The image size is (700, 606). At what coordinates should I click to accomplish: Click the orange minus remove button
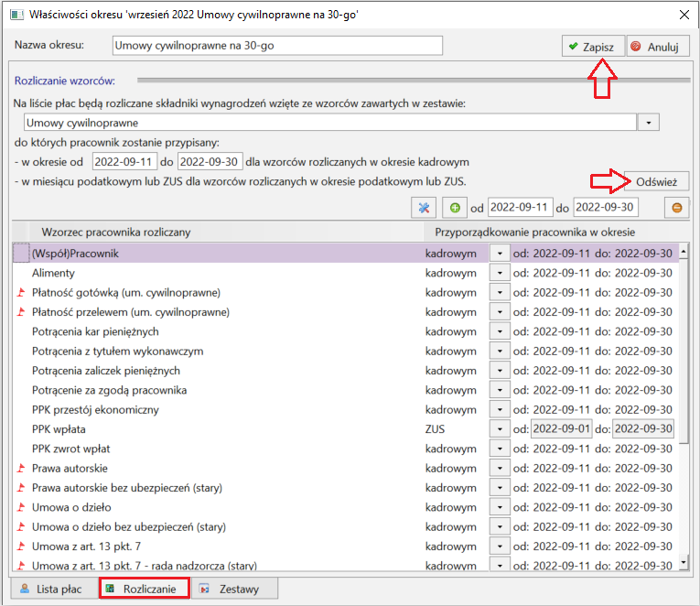click(x=677, y=208)
